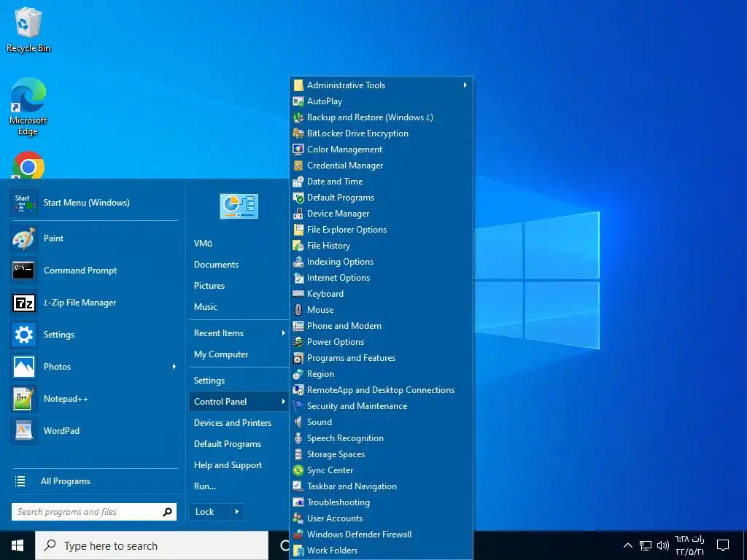Open Help and Support entry
The width and height of the screenshot is (747, 560).
tap(228, 465)
